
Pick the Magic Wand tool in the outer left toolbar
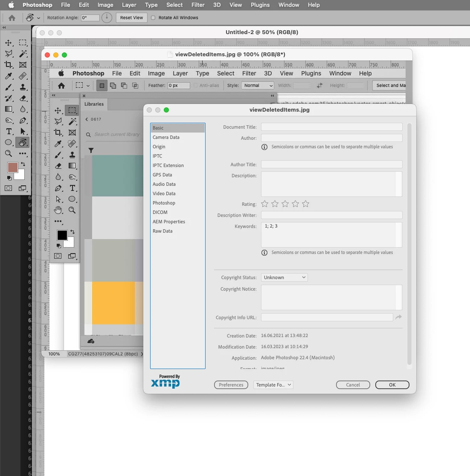[23, 54]
